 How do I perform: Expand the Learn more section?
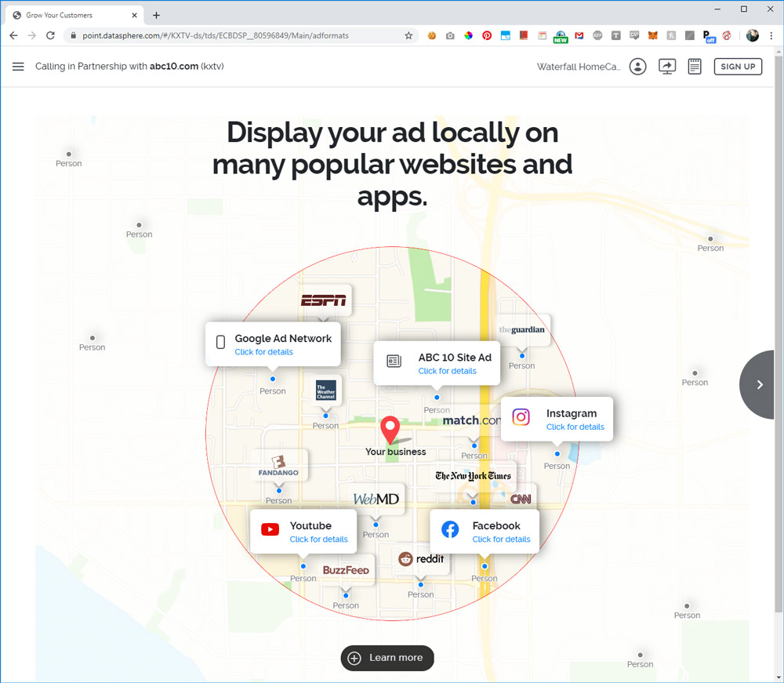click(x=387, y=658)
